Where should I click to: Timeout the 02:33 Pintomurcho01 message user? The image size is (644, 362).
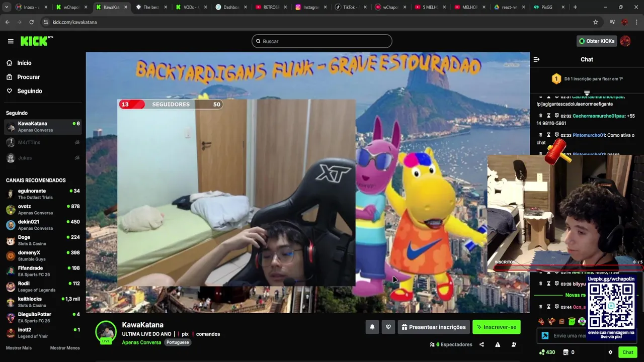[549, 135]
